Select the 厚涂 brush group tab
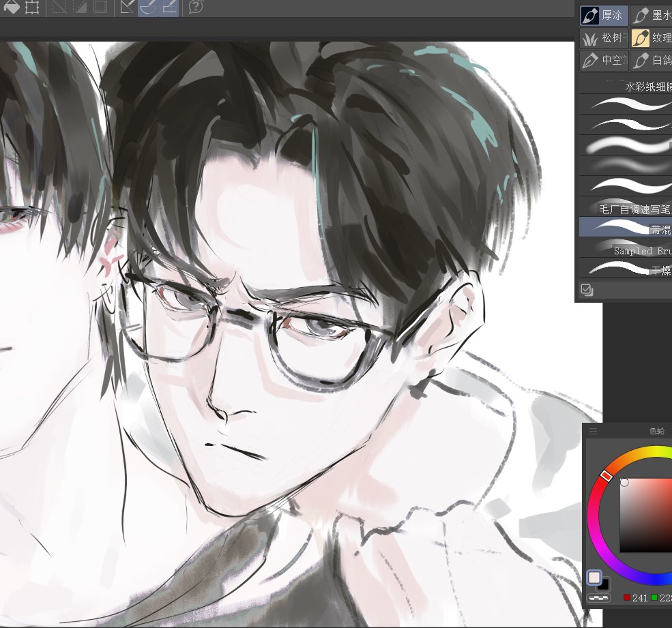672x628 pixels. [x=604, y=16]
